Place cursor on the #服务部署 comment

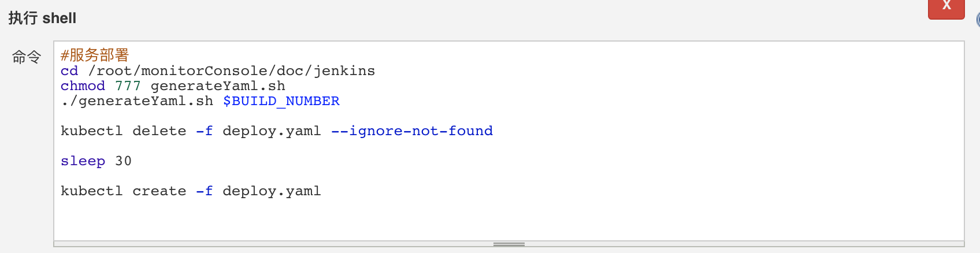[95, 55]
